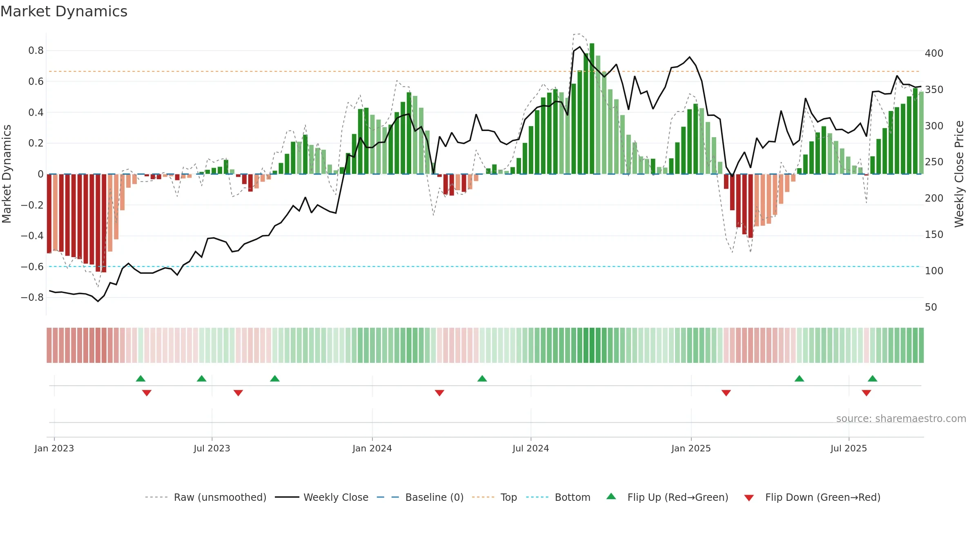The width and height of the screenshot is (980, 551).
Task: Click the Market Dynamics chart title
Action: point(64,11)
